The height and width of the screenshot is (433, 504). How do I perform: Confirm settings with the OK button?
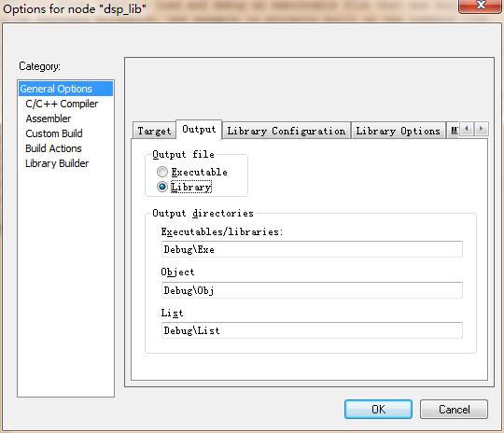pos(378,410)
